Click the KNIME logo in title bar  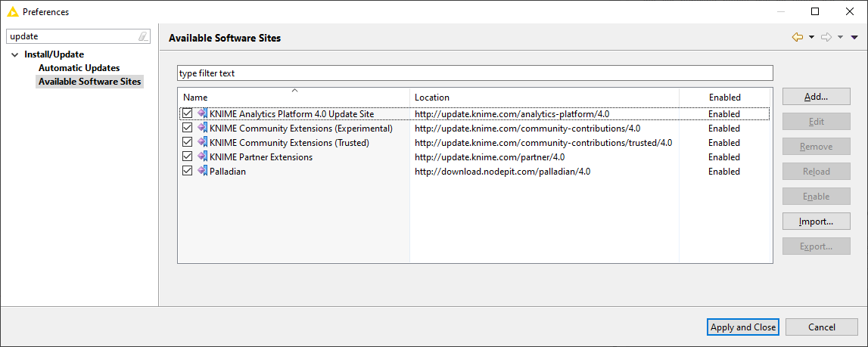(x=13, y=11)
